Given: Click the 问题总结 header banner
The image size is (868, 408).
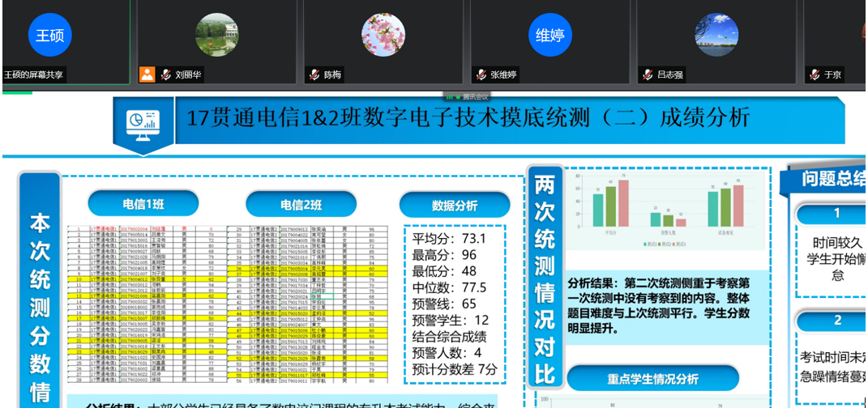Looking at the screenshot, I should click(823, 179).
